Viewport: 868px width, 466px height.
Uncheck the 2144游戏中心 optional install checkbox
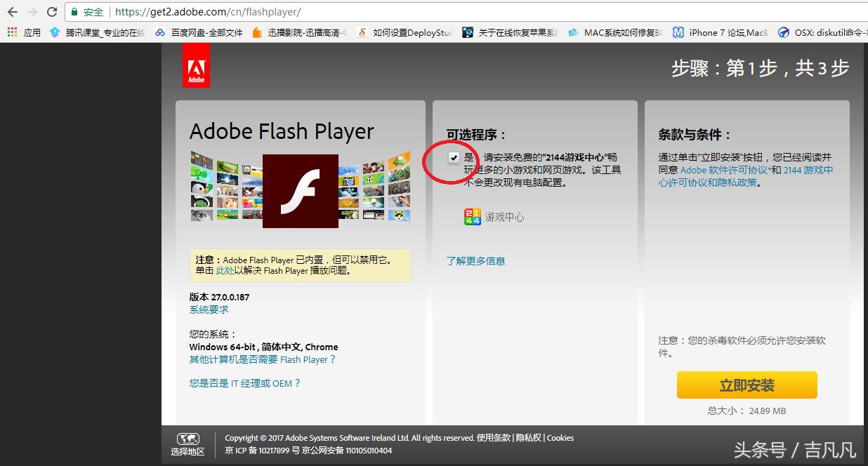(x=454, y=157)
